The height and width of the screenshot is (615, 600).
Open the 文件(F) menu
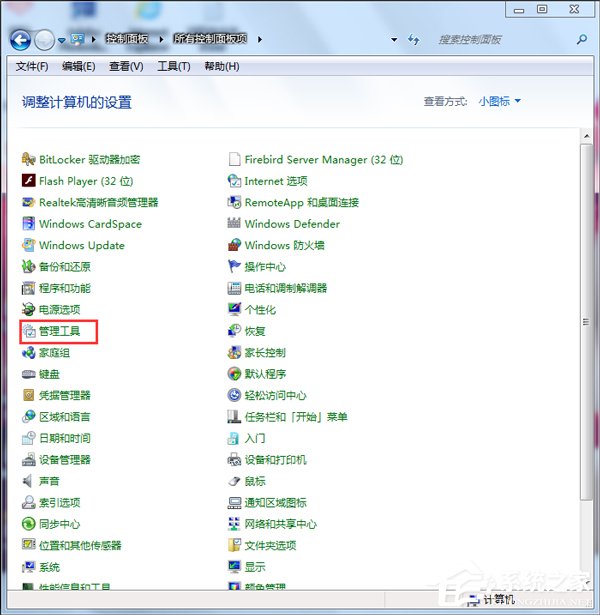point(32,66)
